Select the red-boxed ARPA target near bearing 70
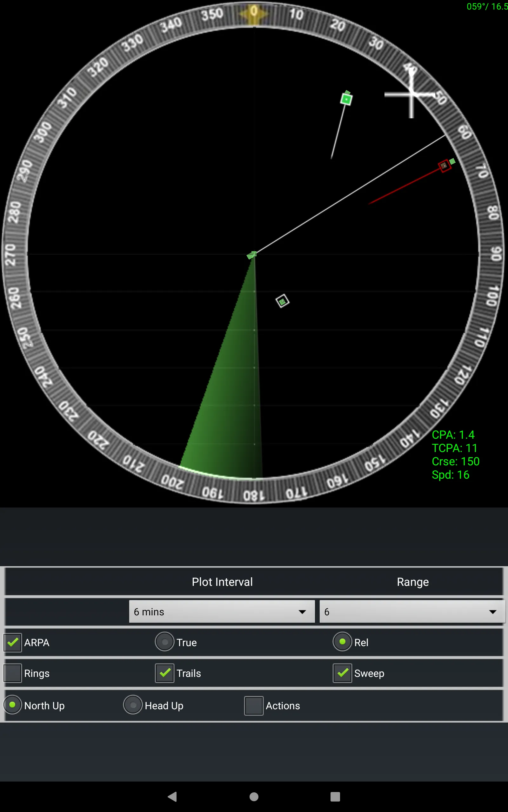508x812 pixels. (x=444, y=166)
